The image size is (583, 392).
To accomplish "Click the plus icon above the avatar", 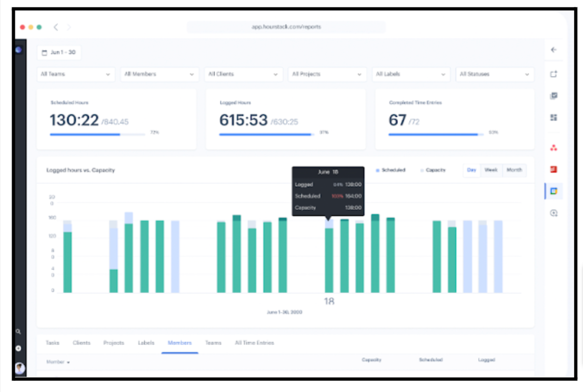I will click(x=19, y=348).
